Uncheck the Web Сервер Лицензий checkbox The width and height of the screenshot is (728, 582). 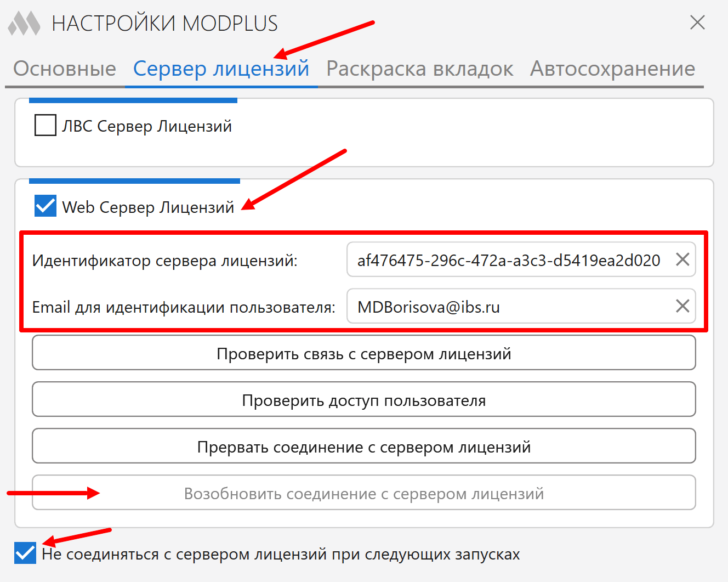pos(45,206)
